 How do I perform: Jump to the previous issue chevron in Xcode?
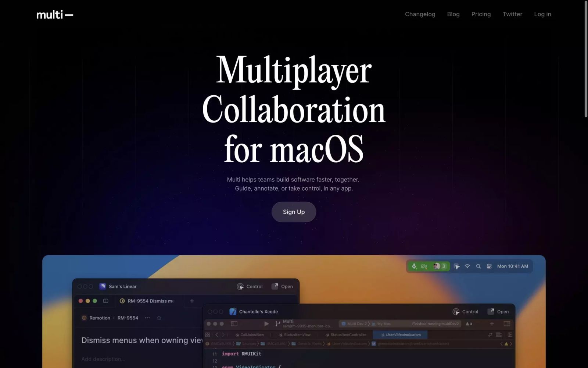click(501, 344)
